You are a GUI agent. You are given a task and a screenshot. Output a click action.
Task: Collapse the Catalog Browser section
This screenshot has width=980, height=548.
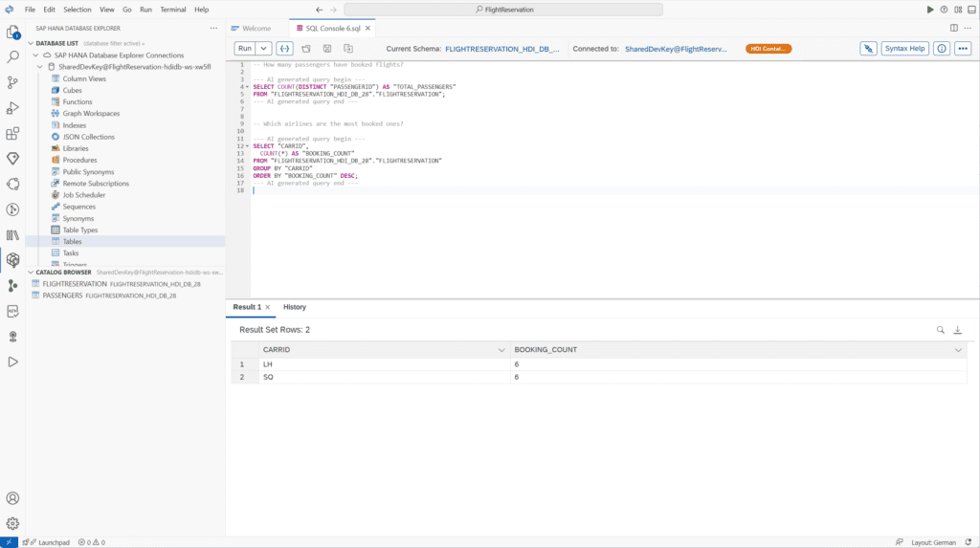[30, 272]
